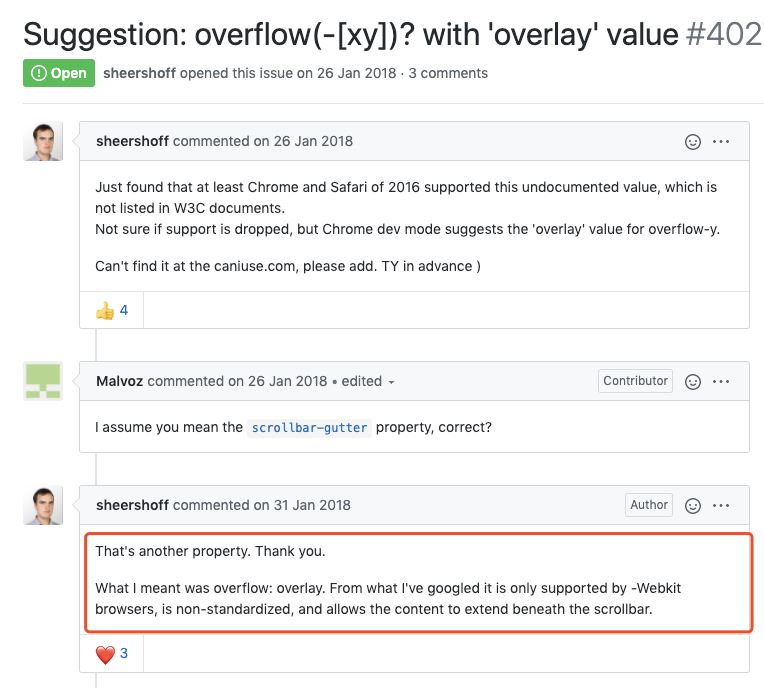Screen dimensions: 764x688
Task: Add emoji reaction to first sheershoff comment
Action: 693,142
